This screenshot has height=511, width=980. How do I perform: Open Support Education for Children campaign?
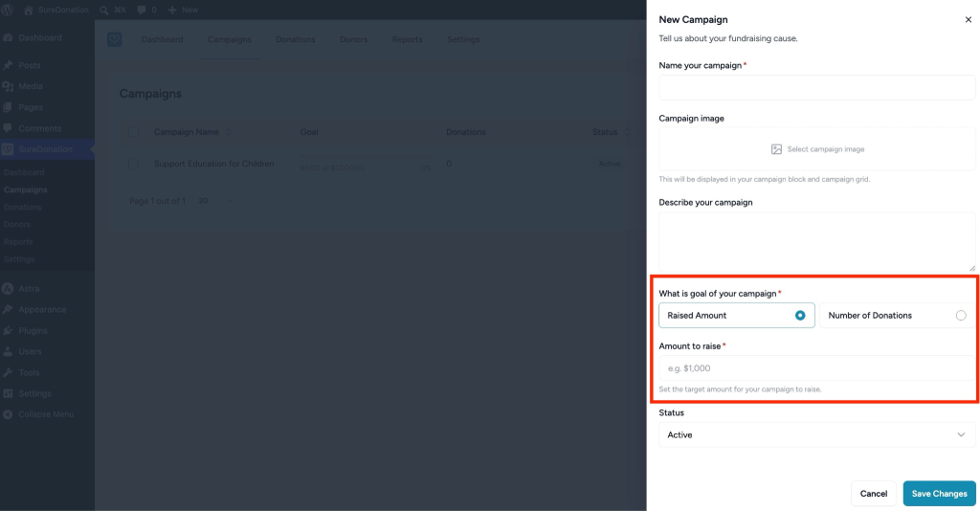tap(213, 164)
